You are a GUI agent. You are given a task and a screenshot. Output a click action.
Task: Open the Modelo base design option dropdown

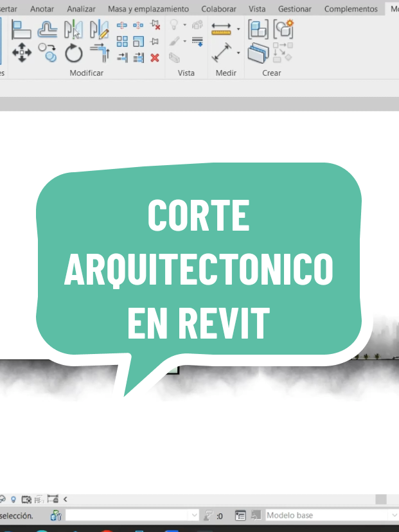[x=332, y=515]
